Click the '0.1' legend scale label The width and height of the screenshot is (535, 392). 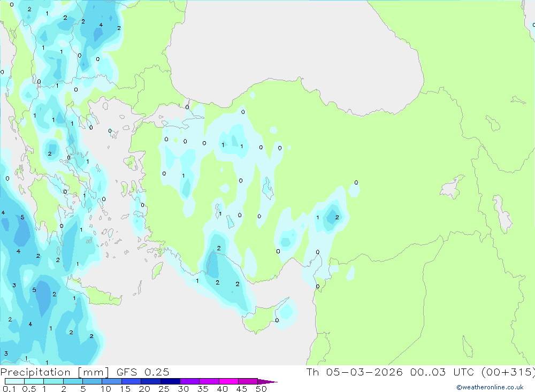pos(9,389)
